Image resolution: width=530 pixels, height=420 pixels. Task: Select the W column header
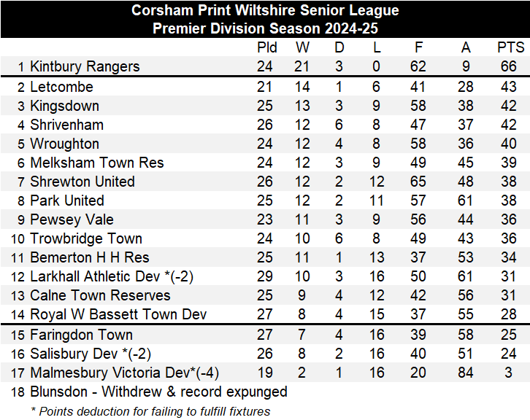[x=302, y=47]
